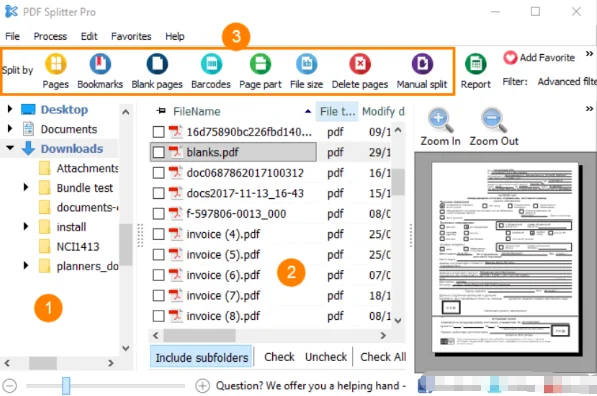Open the Manual split tool
The height and width of the screenshot is (396, 597).
point(422,64)
